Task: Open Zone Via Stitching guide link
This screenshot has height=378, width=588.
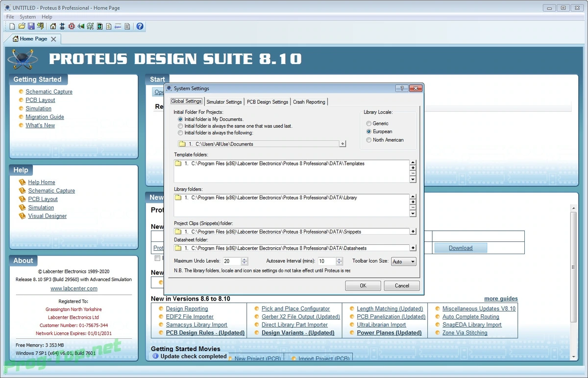Action: [465, 332]
